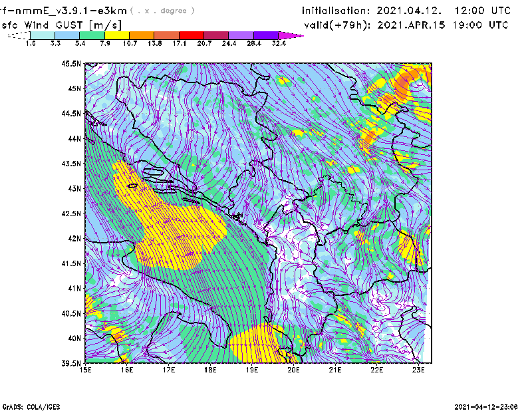This screenshot has height=411, width=532.
Task: Click the light blue 3.3–5.4 legend swatch
Action: (67, 35)
